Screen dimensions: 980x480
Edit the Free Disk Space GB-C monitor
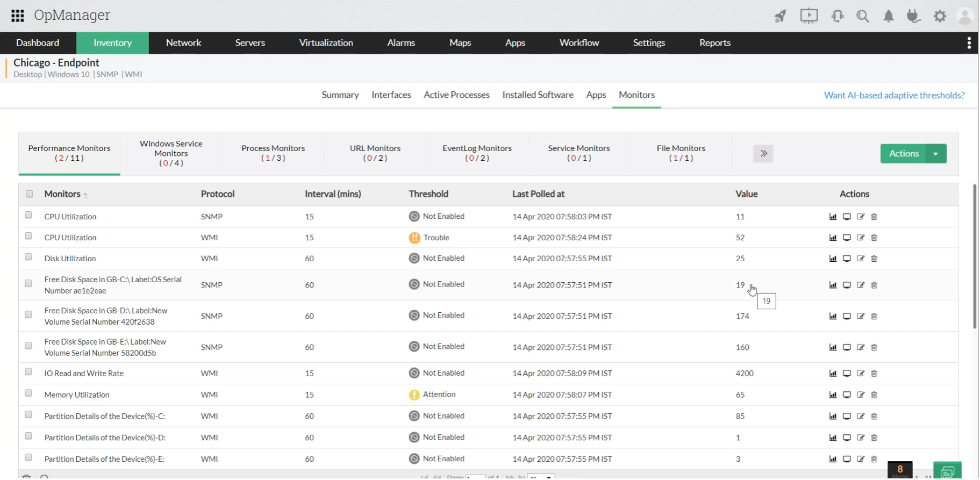[x=861, y=285]
